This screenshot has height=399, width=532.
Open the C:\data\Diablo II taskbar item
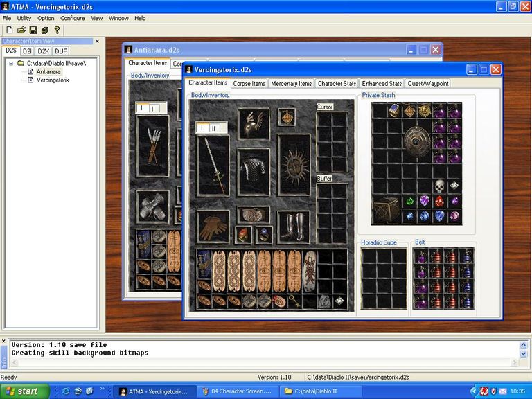(x=321, y=391)
